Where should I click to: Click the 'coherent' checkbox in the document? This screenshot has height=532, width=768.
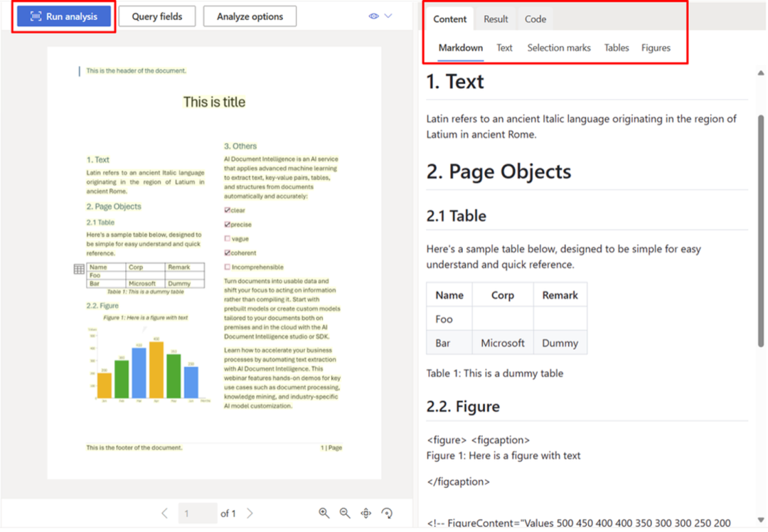(228, 252)
